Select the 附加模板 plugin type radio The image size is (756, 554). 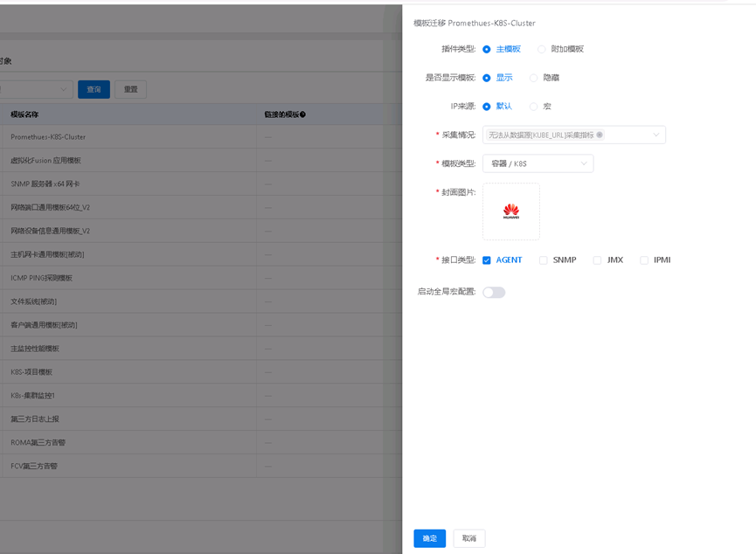(542, 49)
